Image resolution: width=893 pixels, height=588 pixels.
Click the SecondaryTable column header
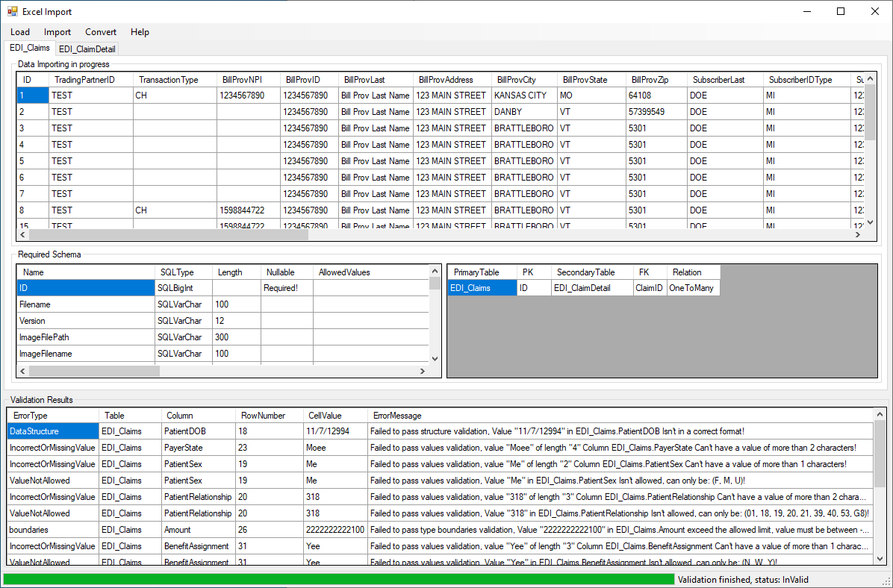coord(592,272)
